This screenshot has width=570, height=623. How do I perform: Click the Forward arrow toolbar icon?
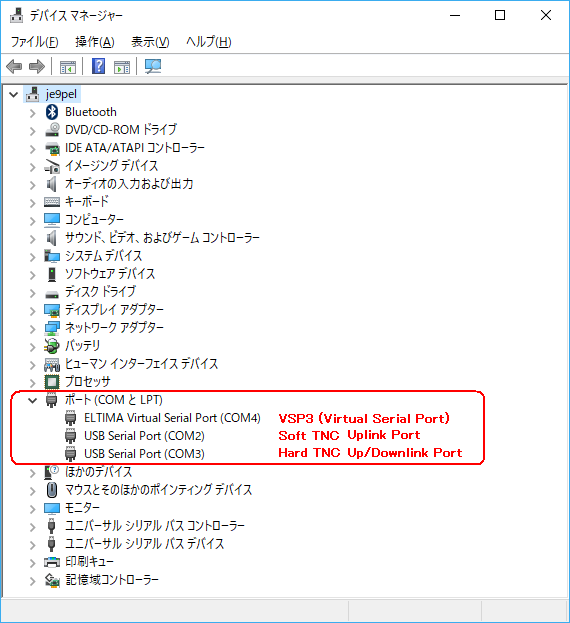pos(37,66)
